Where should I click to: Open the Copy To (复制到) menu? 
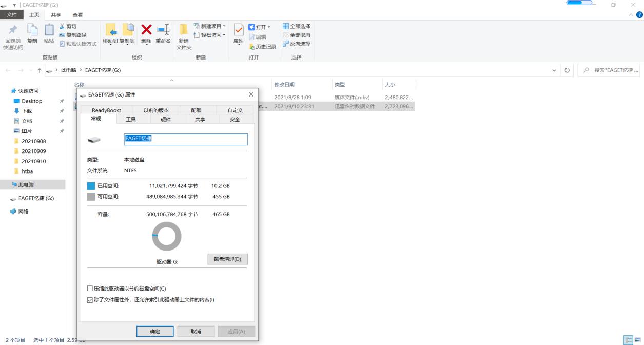[x=127, y=34]
